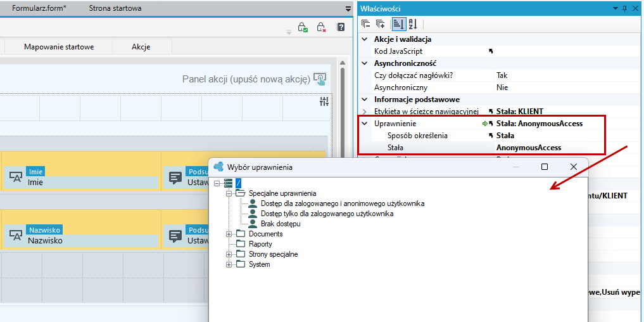The height and width of the screenshot is (322, 644).
Task: Click the Nie value for Asynchroniczny
Action: point(502,87)
